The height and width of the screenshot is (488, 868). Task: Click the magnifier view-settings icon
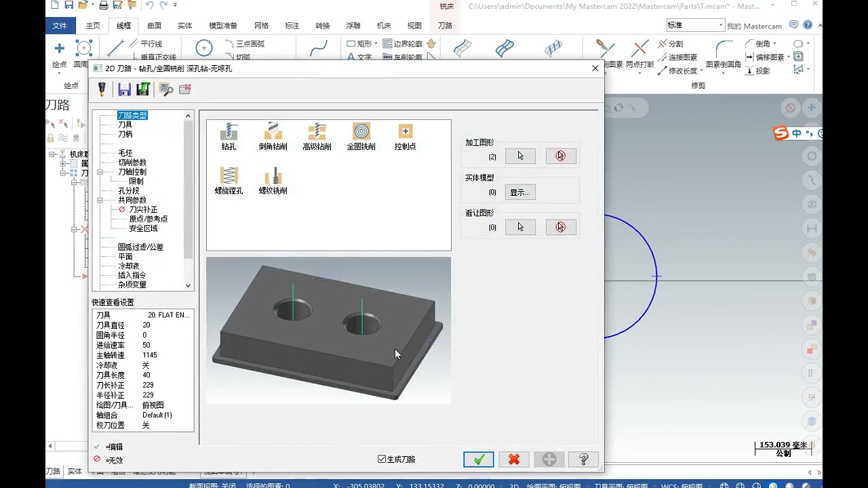point(165,89)
